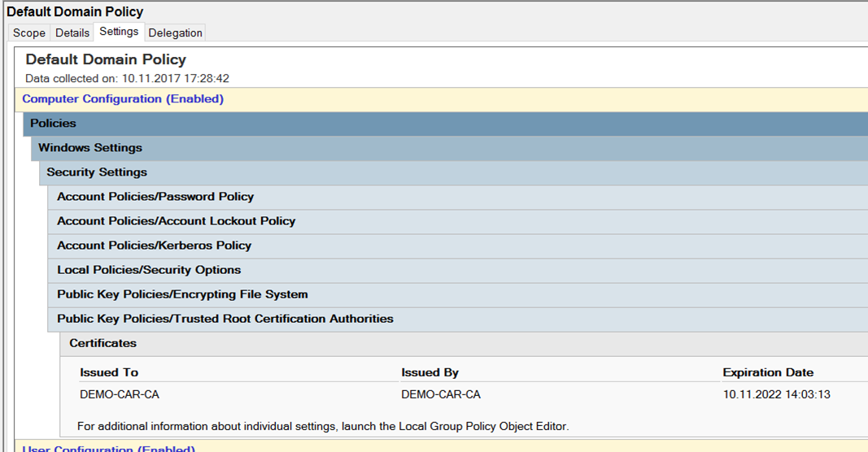The height and width of the screenshot is (452, 868).
Task: Expand Public Key Policies/Encrypting File System
Action: [182, 294]
